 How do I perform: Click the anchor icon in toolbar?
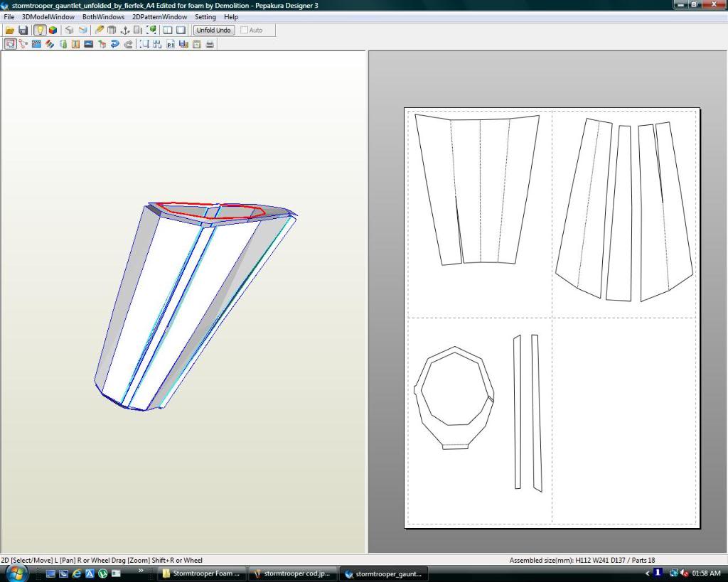point(124,31)
